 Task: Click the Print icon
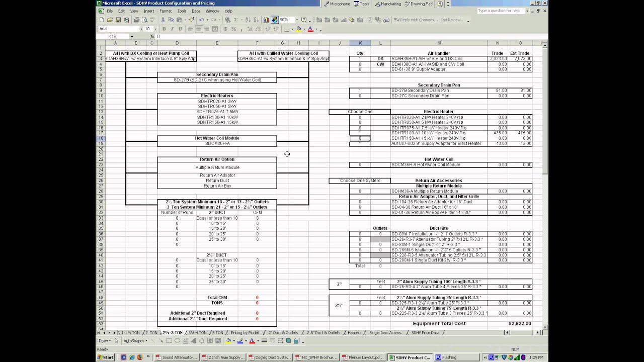[136, 20]
